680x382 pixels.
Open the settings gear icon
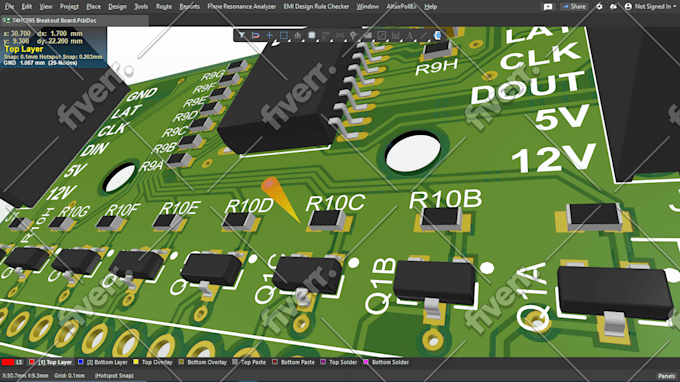pyautogui.click(x=599, y=7)
